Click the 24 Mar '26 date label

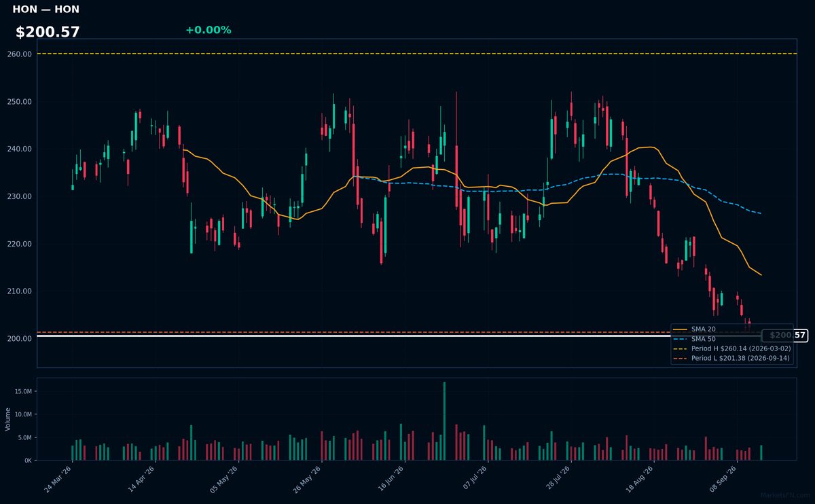(58, 480)
